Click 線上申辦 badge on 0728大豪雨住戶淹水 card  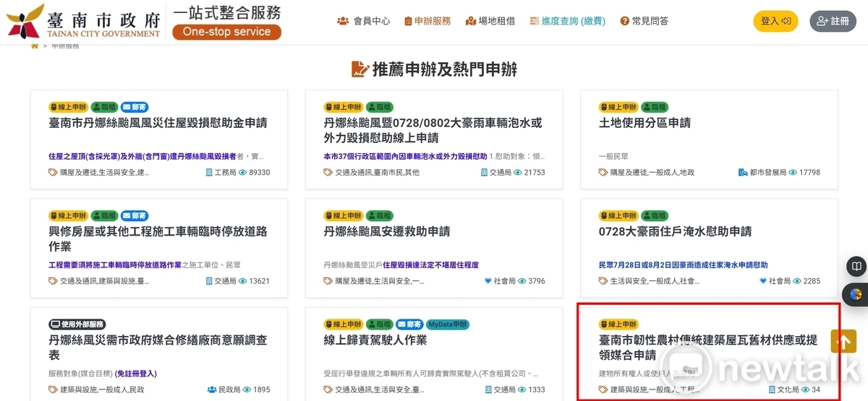pyautogui.click(x=618, y=215)
